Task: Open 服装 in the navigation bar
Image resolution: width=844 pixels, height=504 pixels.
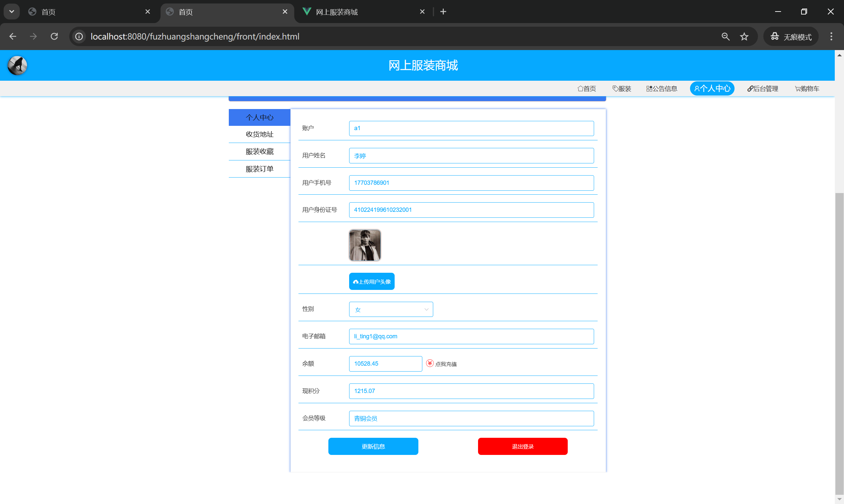Action: click(x=622, y=89)
